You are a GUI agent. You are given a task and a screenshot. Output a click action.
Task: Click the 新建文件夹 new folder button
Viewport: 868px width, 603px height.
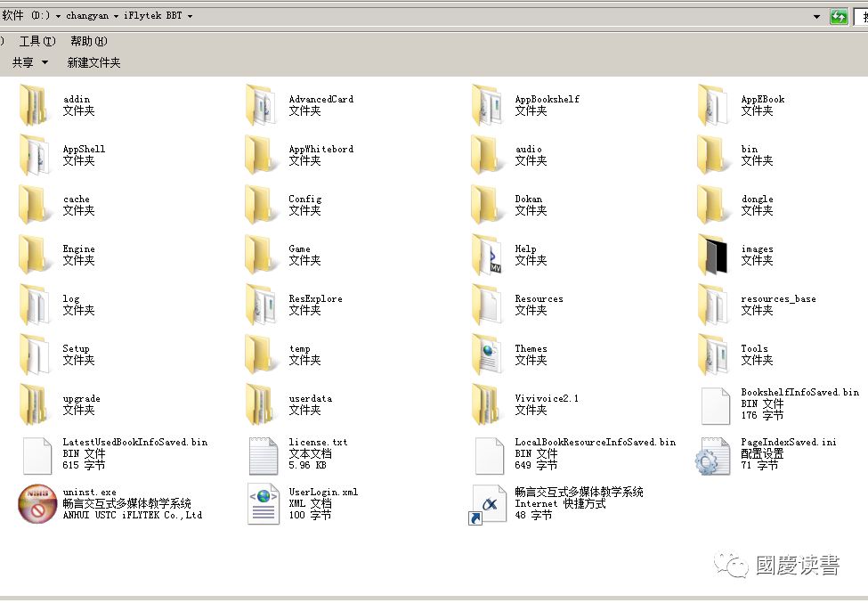(x=93, y=62)
